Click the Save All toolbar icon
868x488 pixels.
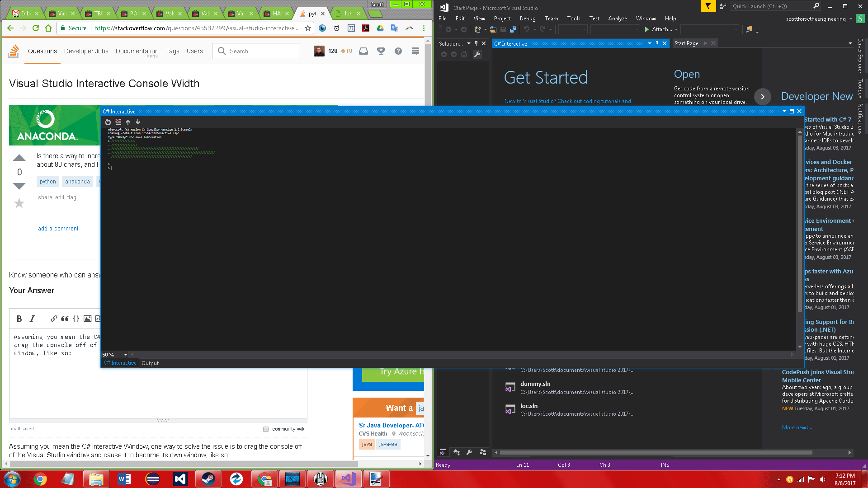[x=513, y=29]
